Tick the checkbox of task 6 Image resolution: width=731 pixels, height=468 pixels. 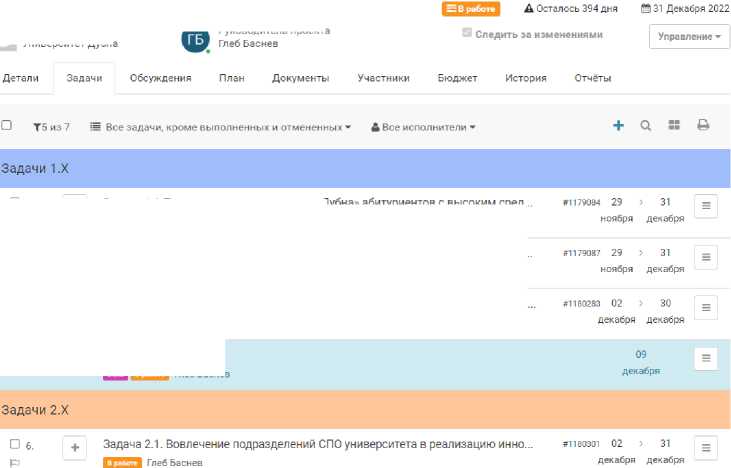coord(15,444)
